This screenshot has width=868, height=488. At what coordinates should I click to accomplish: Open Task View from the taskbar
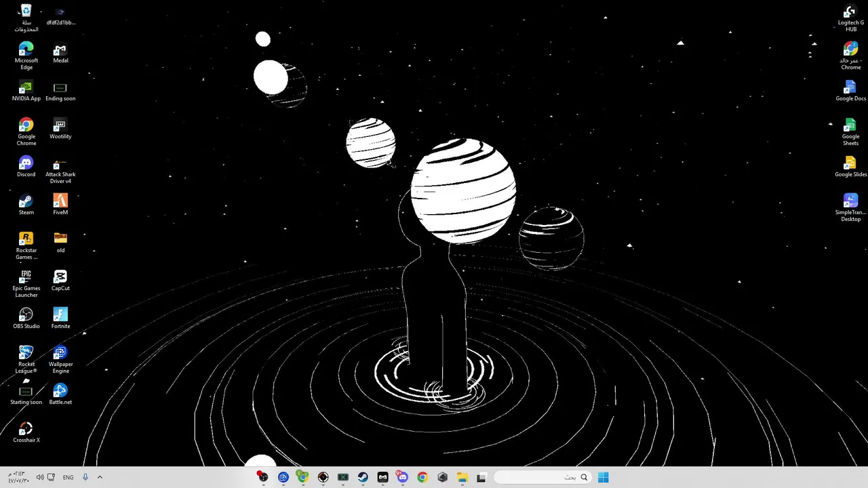[481, 477]
